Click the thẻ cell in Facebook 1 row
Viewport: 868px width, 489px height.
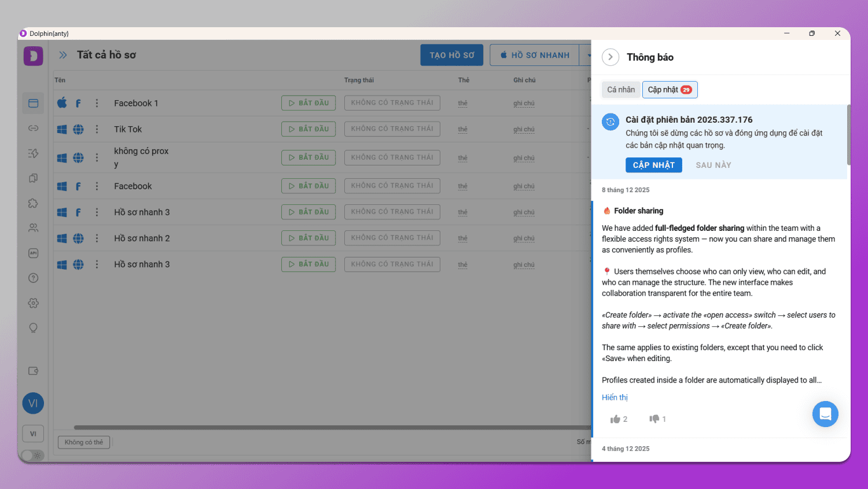pyautogui.click(x=462, y=103)
